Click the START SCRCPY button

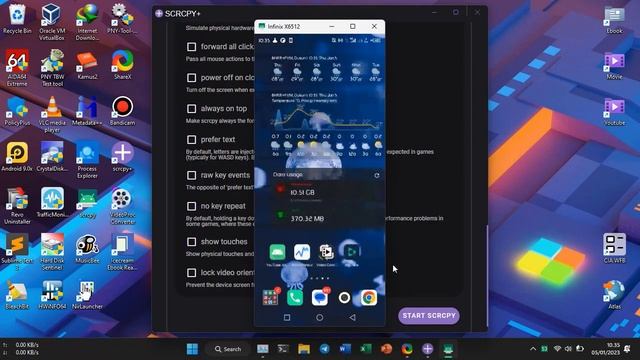coord(429,316)
